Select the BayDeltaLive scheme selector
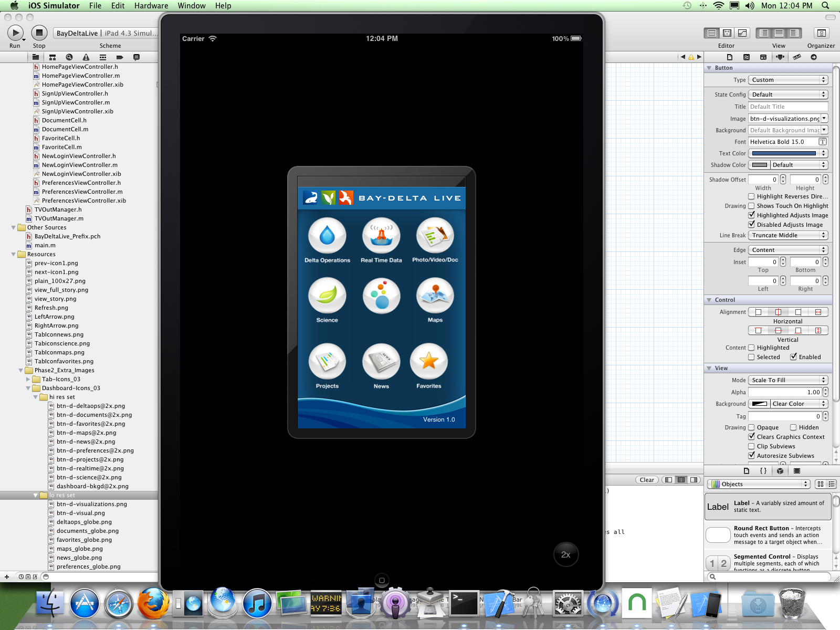 click(77, 33)
